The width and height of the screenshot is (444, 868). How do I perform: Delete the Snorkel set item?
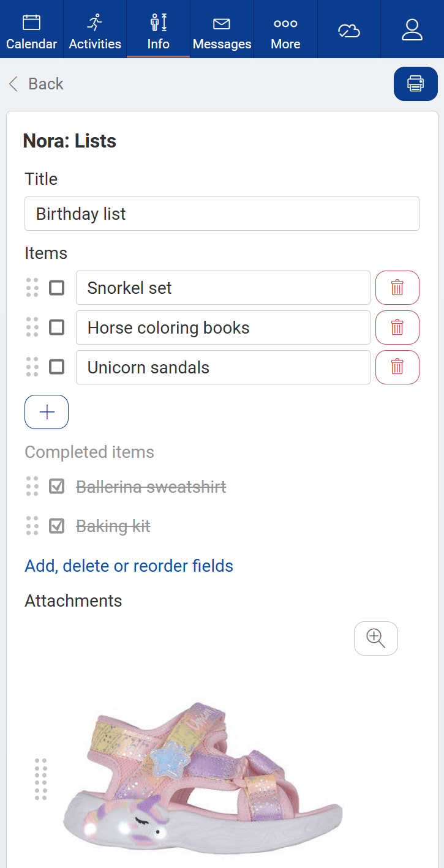coord(397,288)
